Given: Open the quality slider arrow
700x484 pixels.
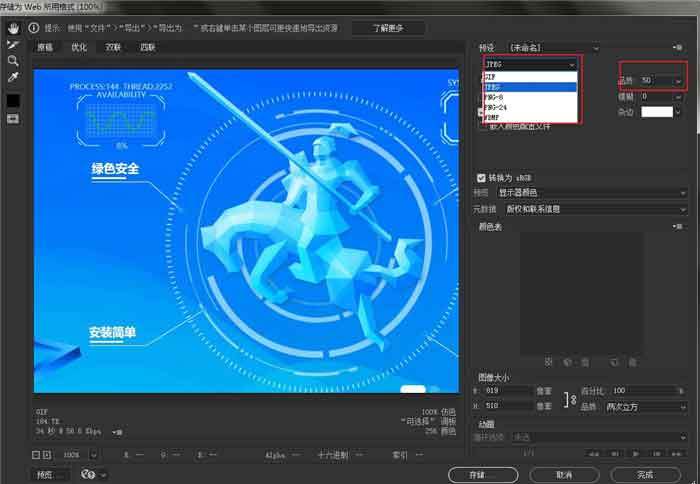Looking at the screenshot, I should pos(678,81).
